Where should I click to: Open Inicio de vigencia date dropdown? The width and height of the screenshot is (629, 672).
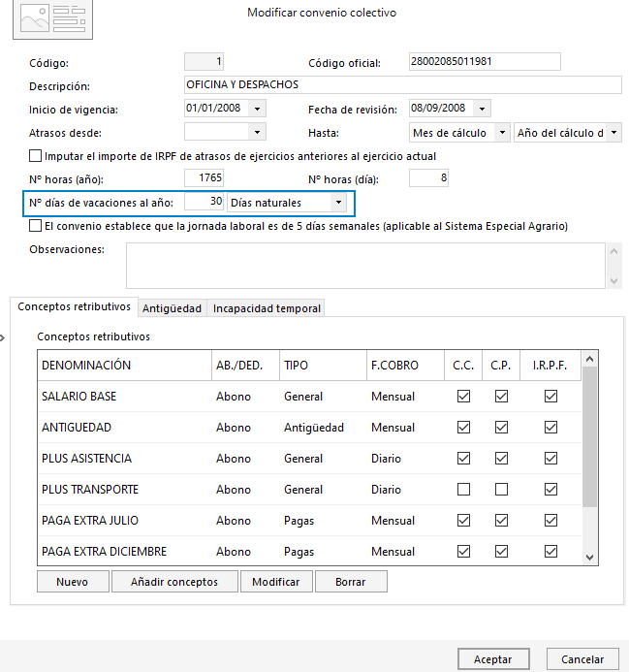[257, 109]
